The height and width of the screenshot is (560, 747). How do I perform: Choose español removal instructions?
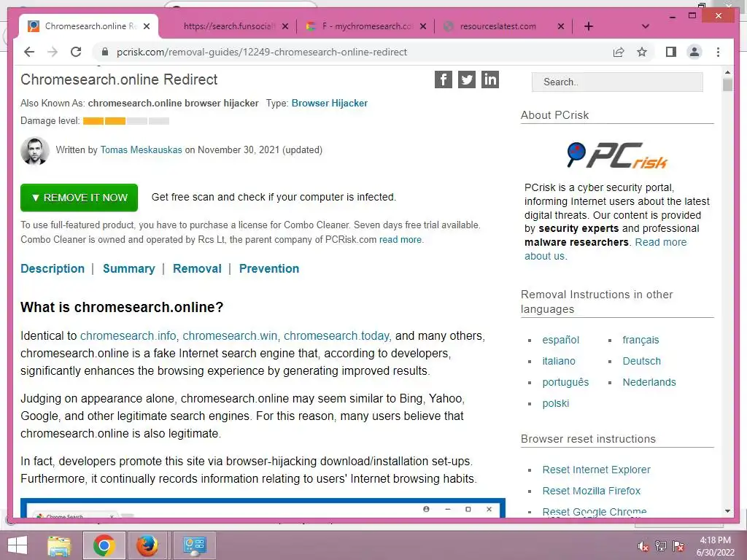(560, 340)
